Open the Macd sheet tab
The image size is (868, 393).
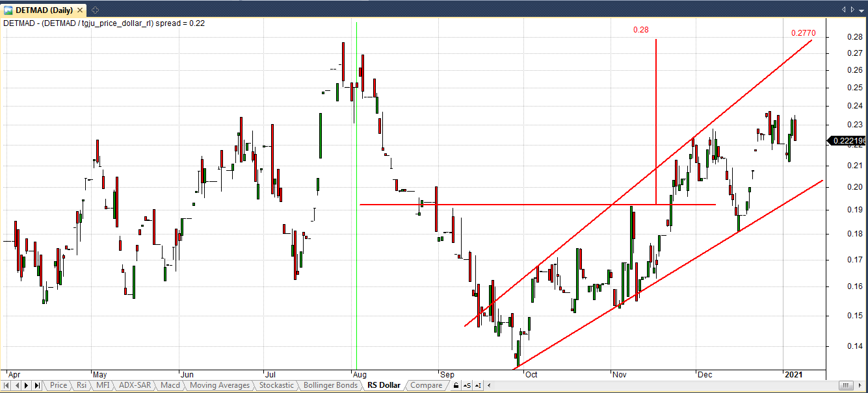(170, 385)
